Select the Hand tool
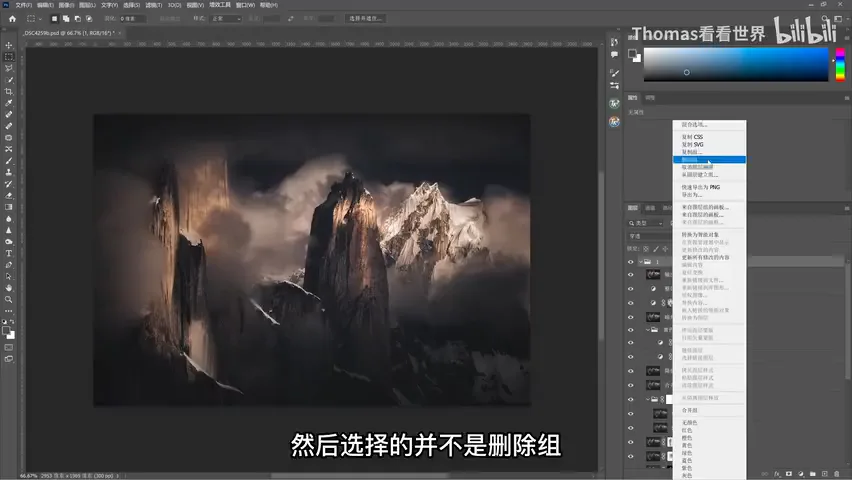Viewport: 852px width, 480px height. pos(9,288)
